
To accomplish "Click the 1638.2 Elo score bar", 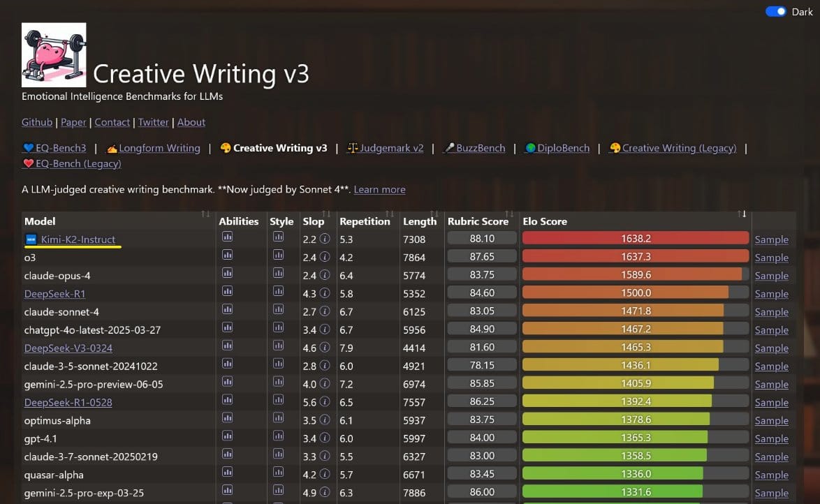I will coord(636,239).
